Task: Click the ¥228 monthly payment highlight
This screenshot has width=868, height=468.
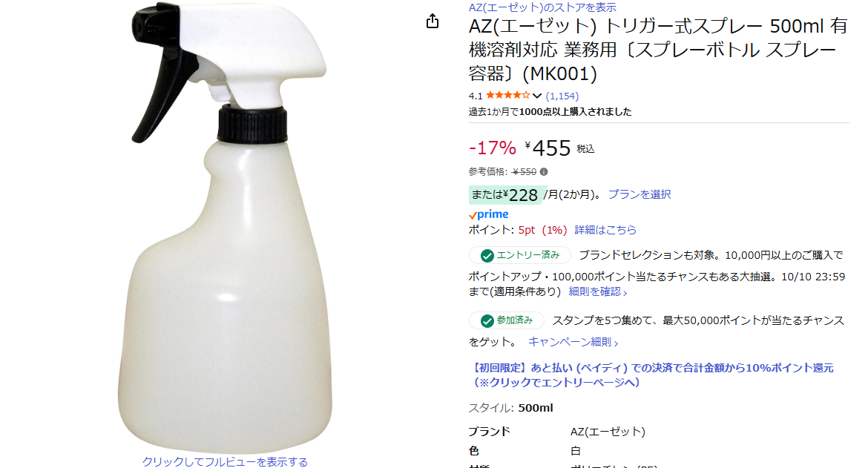Action: [507, 195]
